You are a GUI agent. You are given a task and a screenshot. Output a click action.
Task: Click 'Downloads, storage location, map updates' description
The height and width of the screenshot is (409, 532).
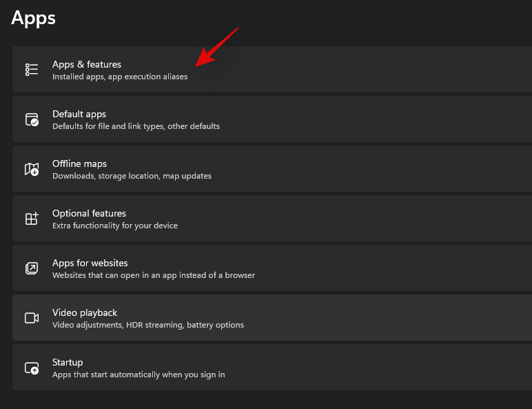[132, 176]
